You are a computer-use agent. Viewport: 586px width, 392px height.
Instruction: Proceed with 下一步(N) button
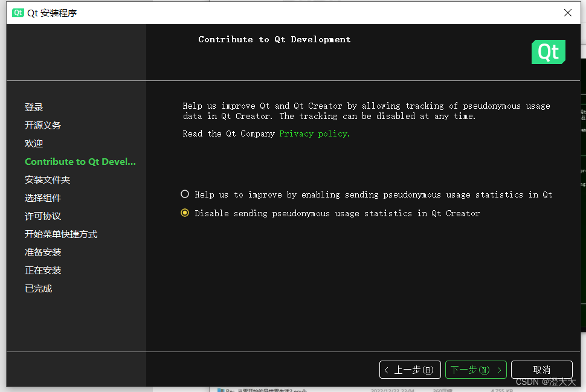point(476,370)
